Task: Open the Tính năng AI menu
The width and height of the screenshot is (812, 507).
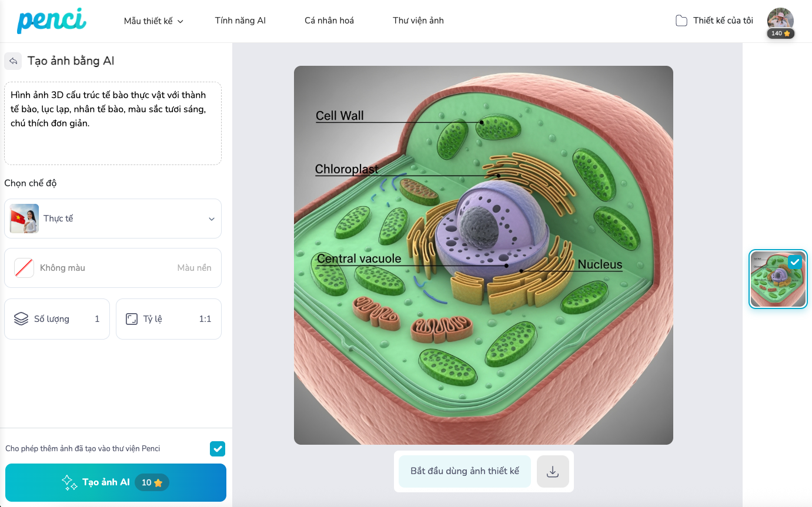Action: tap(240, 21)
